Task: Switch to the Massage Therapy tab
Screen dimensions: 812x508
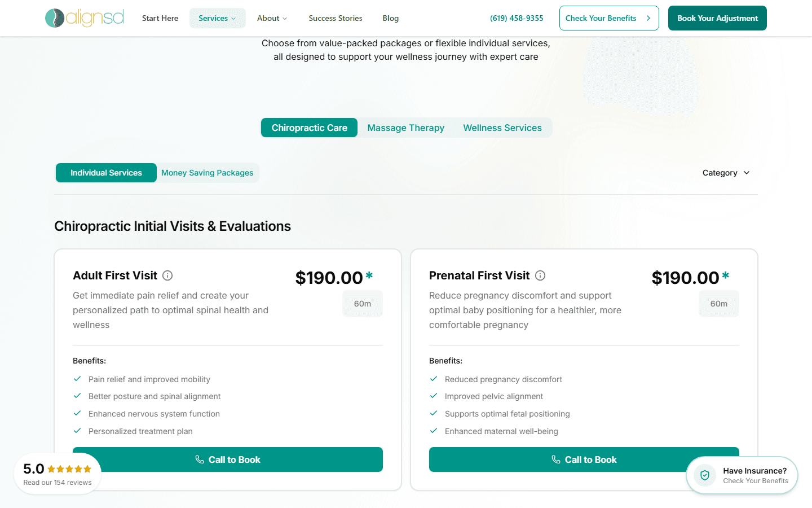Action: coord(405,128)
